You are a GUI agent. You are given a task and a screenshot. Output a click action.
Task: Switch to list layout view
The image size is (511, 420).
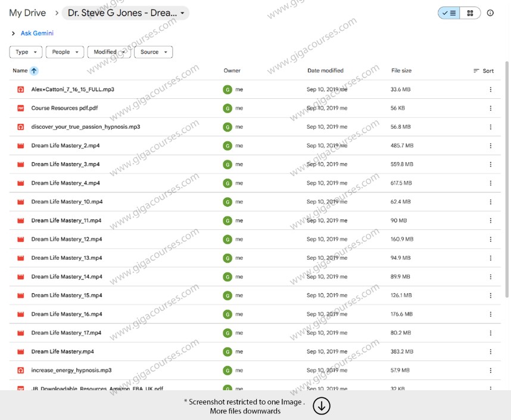(x=449, y=13)
